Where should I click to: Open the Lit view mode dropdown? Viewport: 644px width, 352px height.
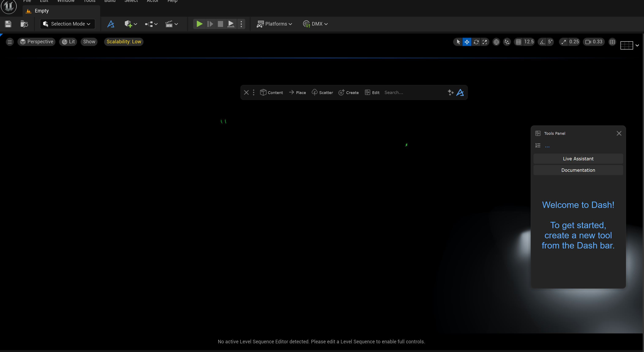point(68,42)
